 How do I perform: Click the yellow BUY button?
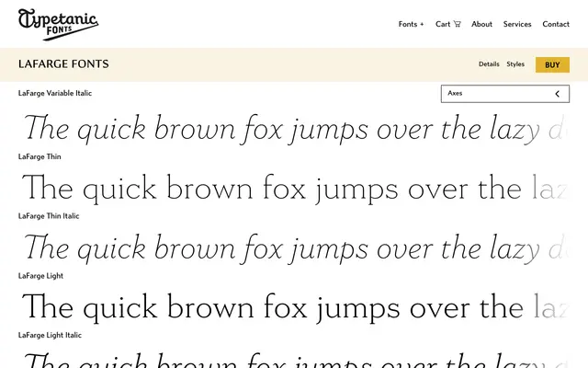[552, 64]
